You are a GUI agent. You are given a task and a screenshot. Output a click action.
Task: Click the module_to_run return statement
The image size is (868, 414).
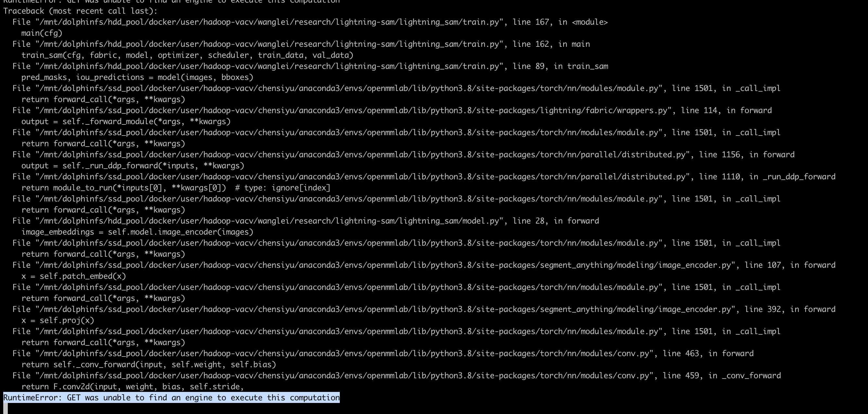pos(175,188)
